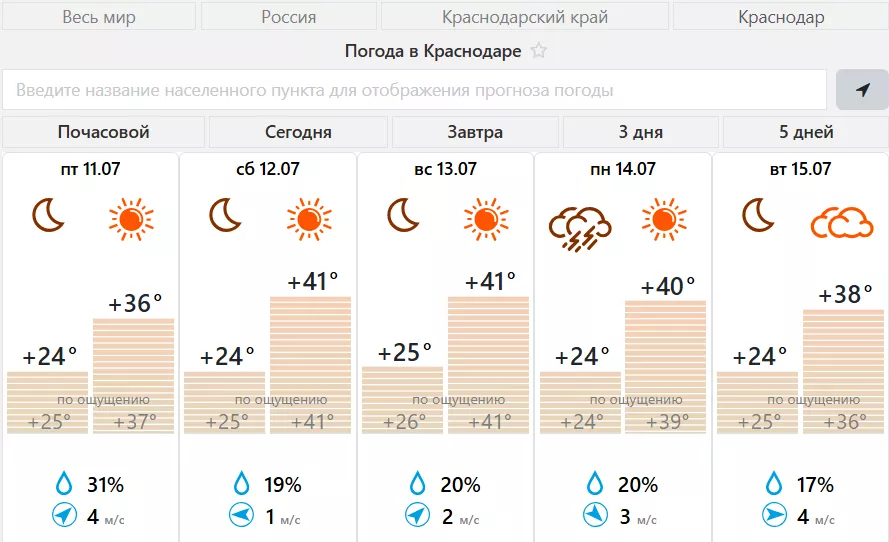Screen dimensions: 889x542
Task: Focus the city name search field
Action: [415, 90]
